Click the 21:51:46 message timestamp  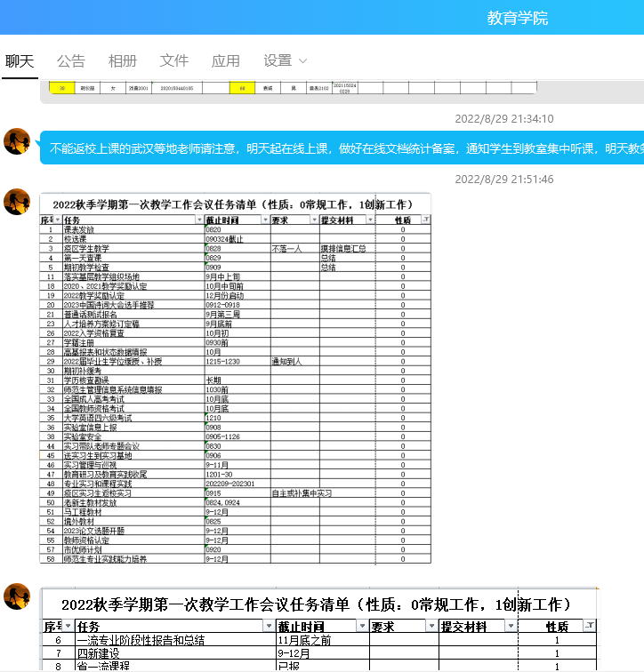(504, 180)
